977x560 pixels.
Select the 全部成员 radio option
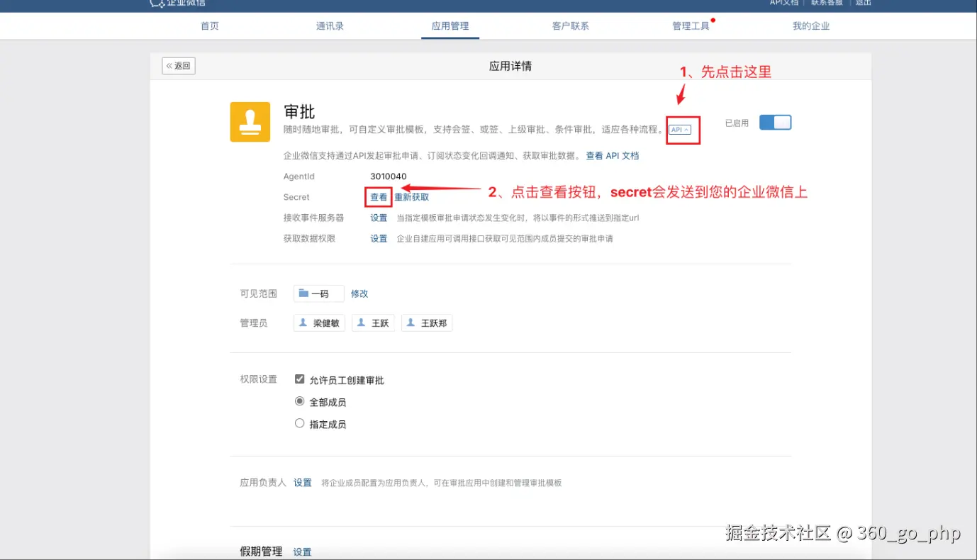click(x=300, y=402)
